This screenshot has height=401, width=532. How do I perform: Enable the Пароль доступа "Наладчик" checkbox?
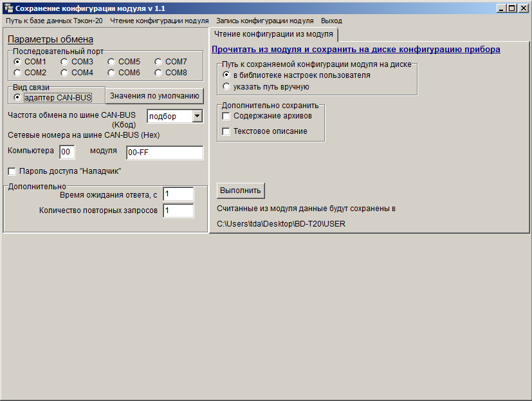pos(12,172)
